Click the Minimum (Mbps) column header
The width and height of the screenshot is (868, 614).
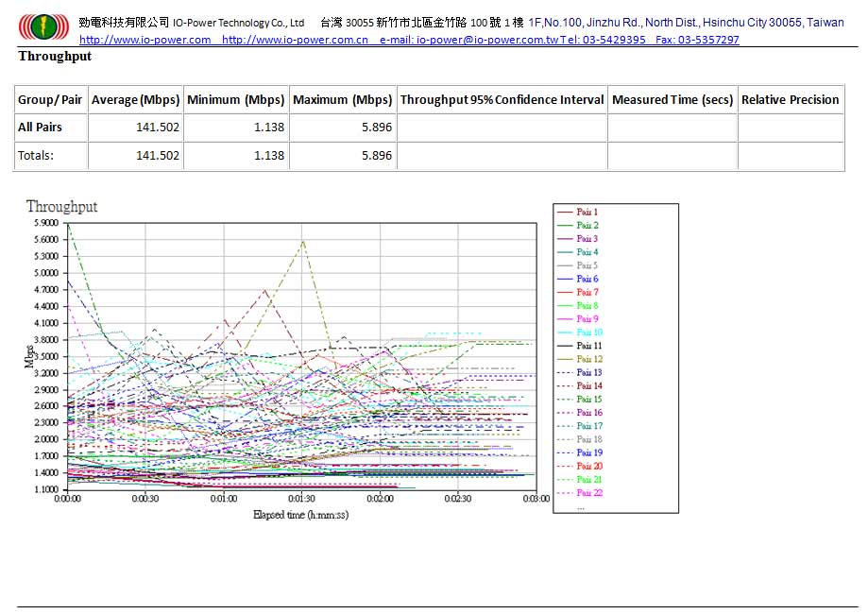click(x=236, y=100)
